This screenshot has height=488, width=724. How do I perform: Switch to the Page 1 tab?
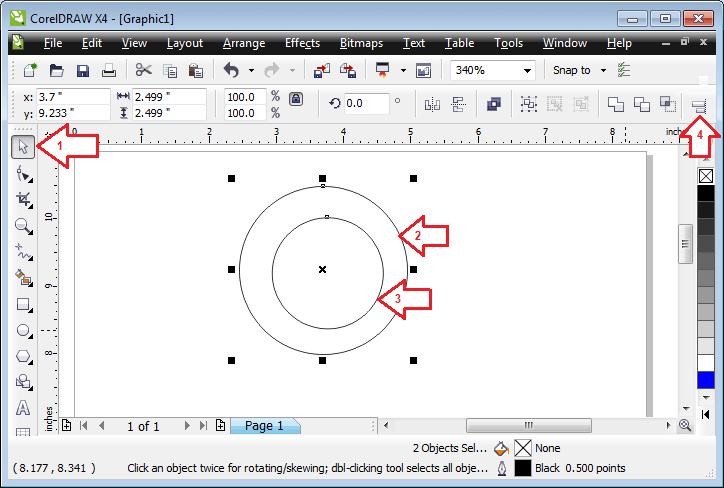pos(264,426)
